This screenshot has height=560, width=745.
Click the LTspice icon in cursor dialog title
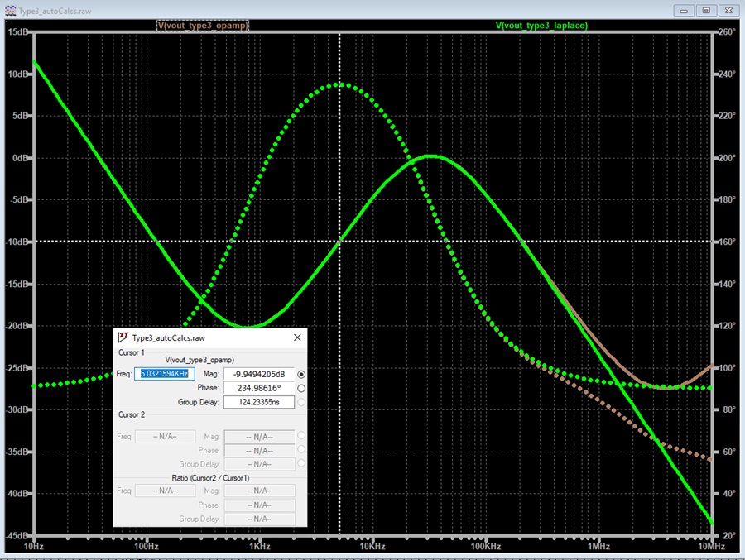123,337
